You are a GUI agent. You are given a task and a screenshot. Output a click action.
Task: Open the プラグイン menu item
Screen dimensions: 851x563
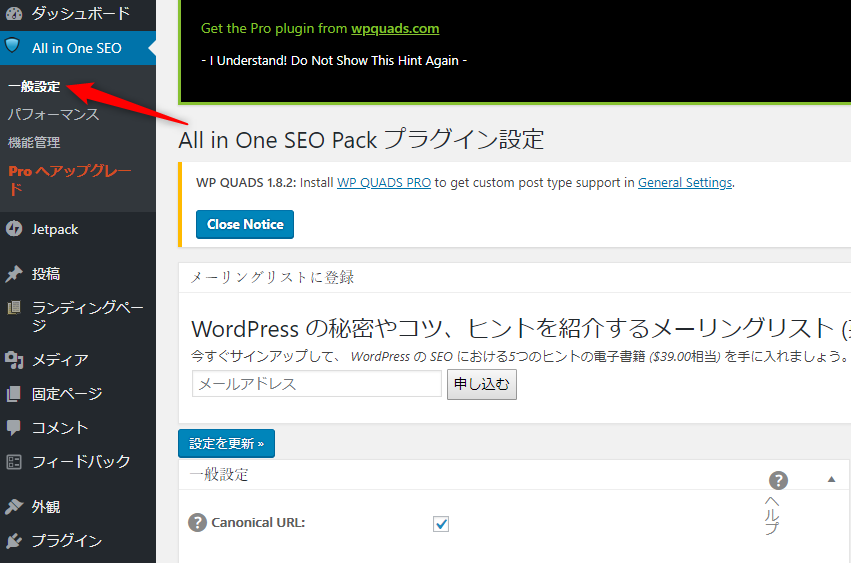coord(78,541)
